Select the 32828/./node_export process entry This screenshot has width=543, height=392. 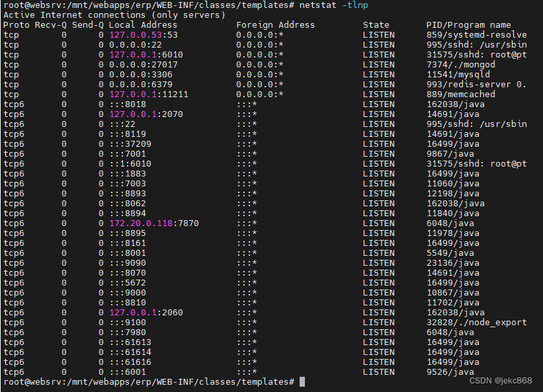476,323
